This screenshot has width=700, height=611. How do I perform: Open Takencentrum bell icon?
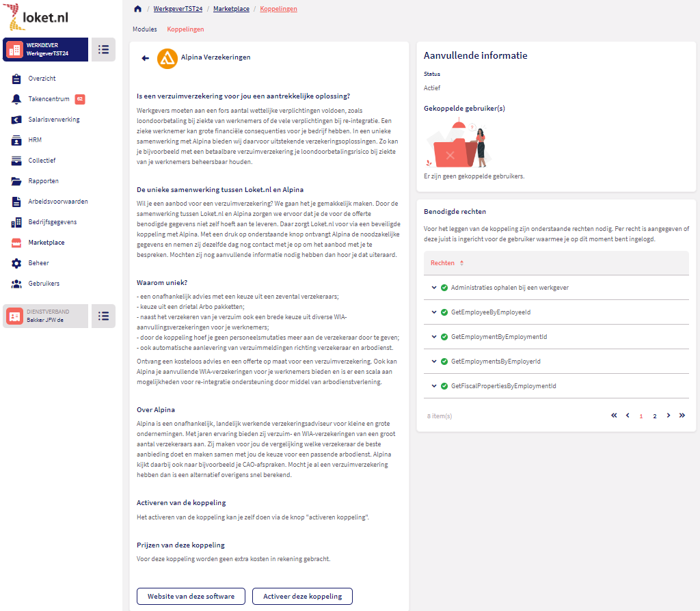click(16, 99)
